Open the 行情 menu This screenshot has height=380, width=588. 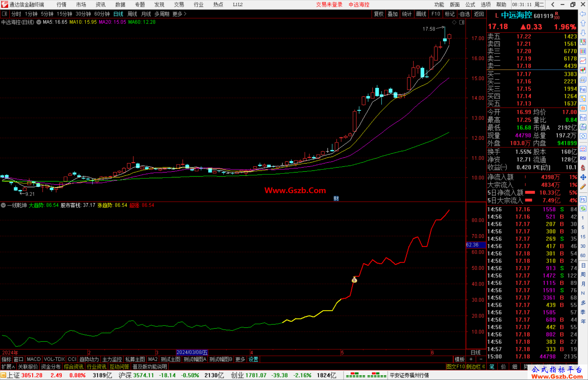click(62, 5)
